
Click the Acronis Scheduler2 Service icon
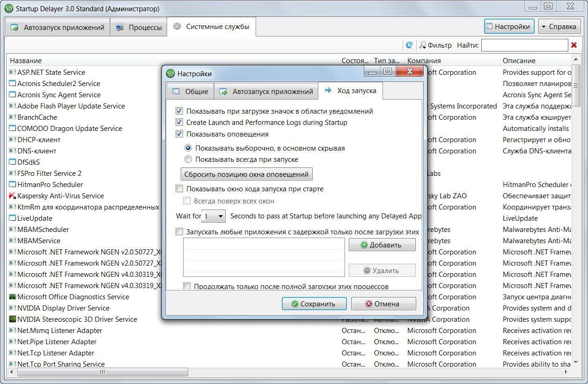coord(13,84)
